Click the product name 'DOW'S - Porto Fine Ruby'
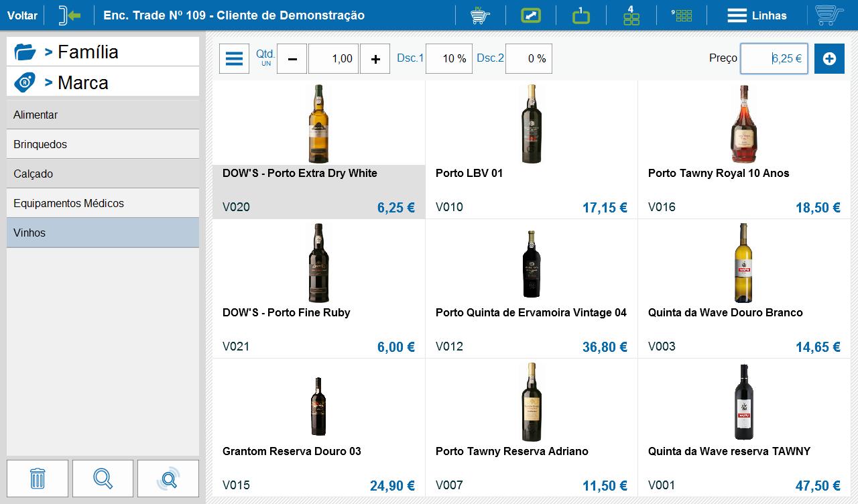The image size is (858, 504). [286, 312]
